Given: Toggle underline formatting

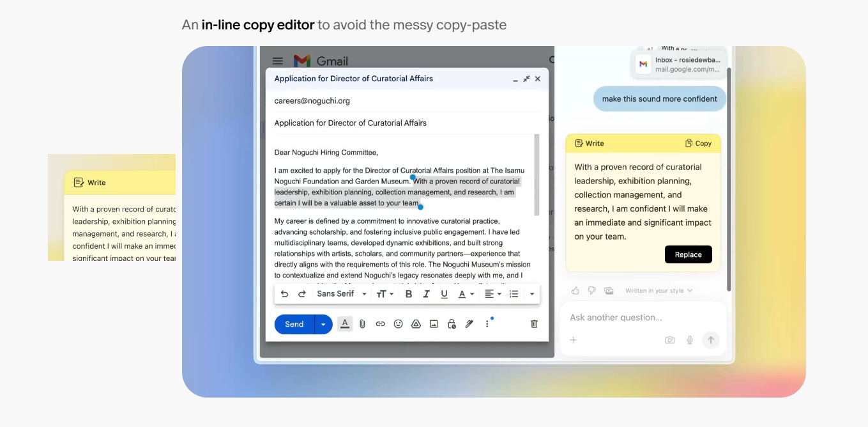Looking at the screenshot, I should [444, 294].
